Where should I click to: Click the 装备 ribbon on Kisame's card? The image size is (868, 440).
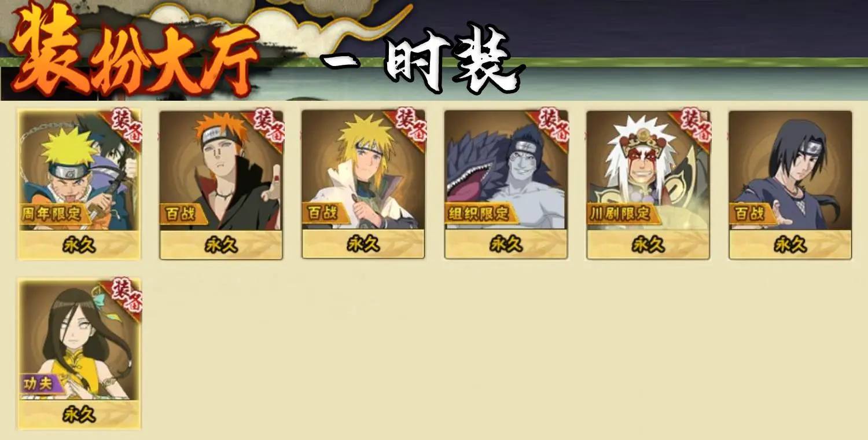coord(551,126)
